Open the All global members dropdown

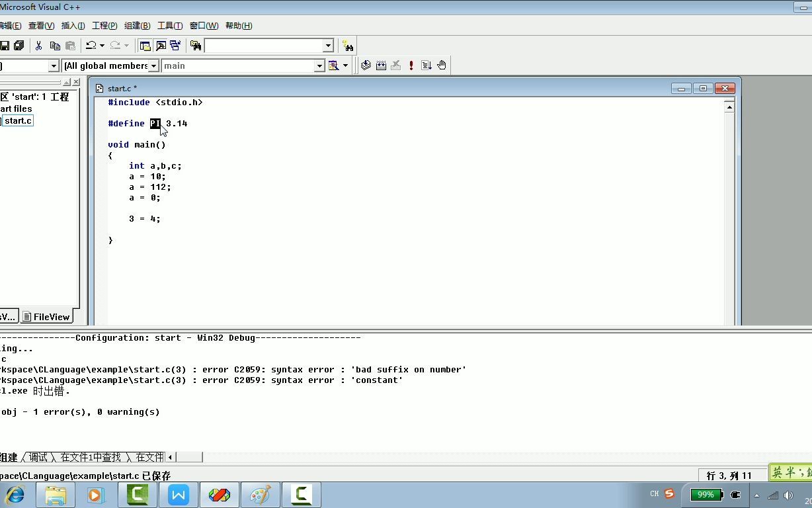tap(153, 65)
